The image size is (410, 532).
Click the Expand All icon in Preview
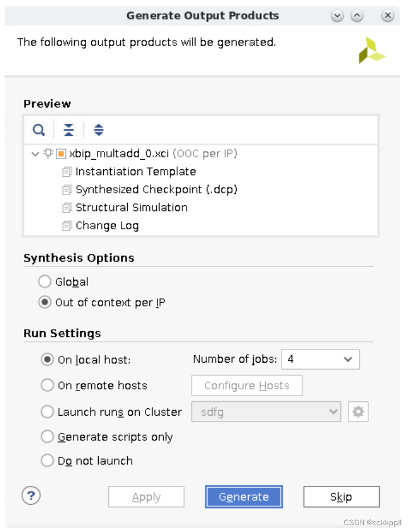(x=99, y=131)
